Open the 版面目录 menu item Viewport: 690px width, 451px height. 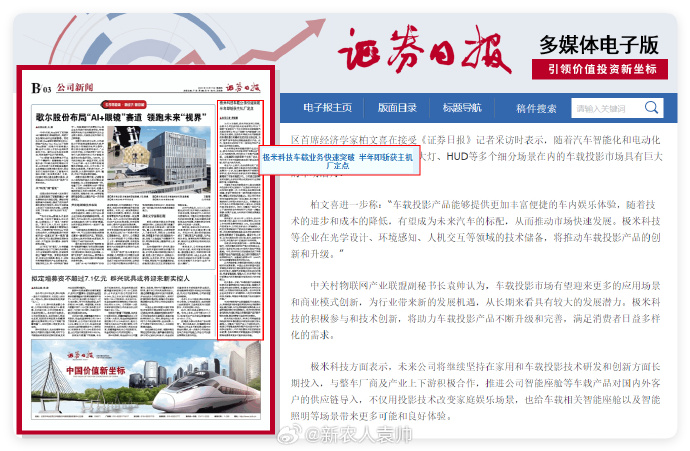pos(397,108)
